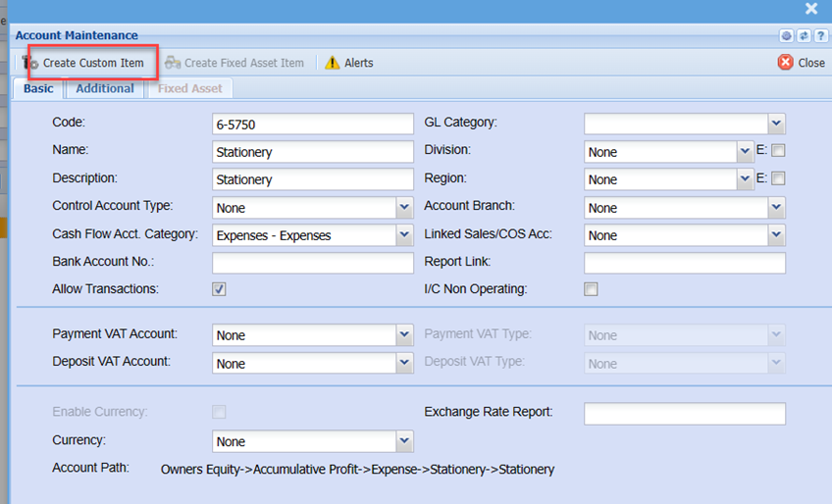
Task: Click the refresh arrows icon in panel header
Action: coord(803,35)
